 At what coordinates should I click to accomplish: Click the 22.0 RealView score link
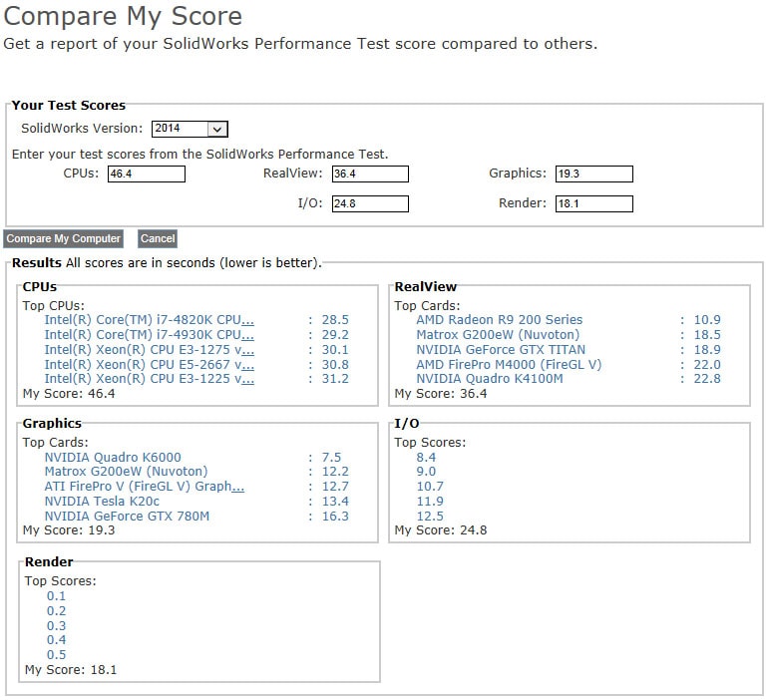[x=707, y=365]
